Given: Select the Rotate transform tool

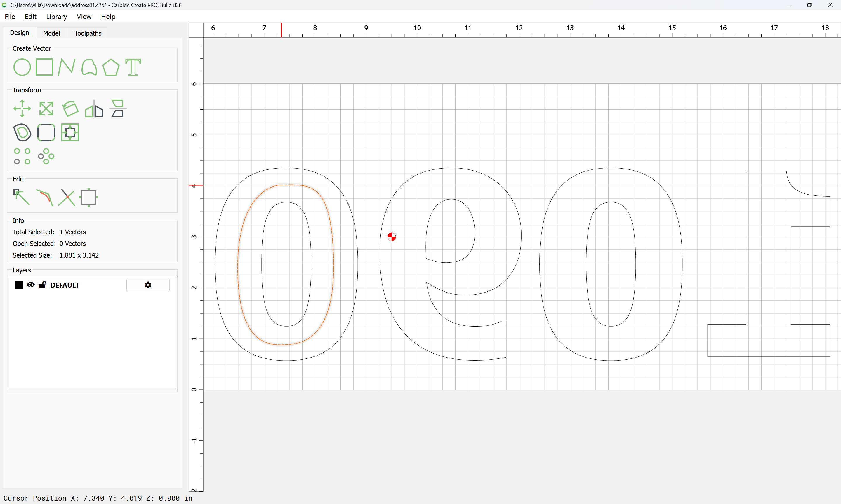Looking at the screenshot, I should (70, 109).
